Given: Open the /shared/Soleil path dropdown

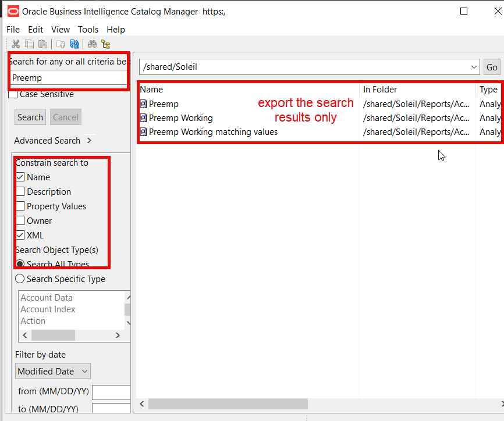Looking at the screenshot, I should [474, 67].
